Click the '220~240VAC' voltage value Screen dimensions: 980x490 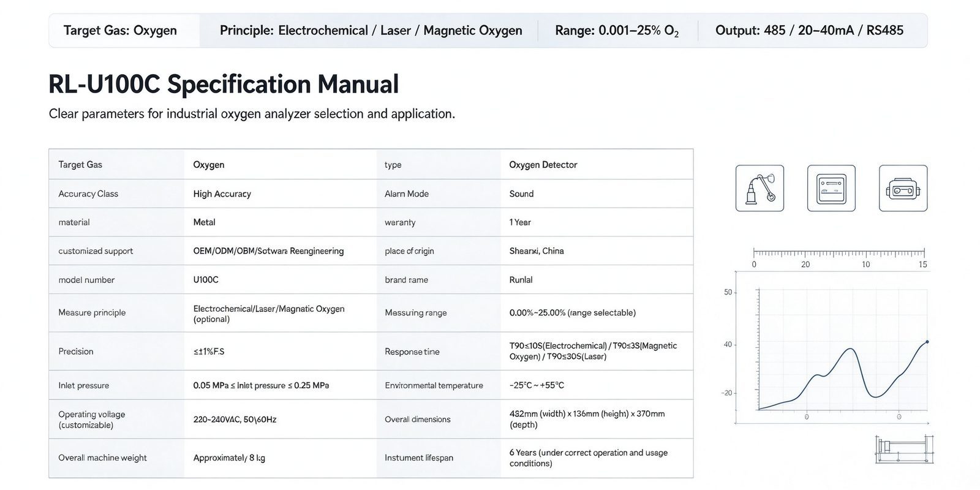[x=235, y=420]
